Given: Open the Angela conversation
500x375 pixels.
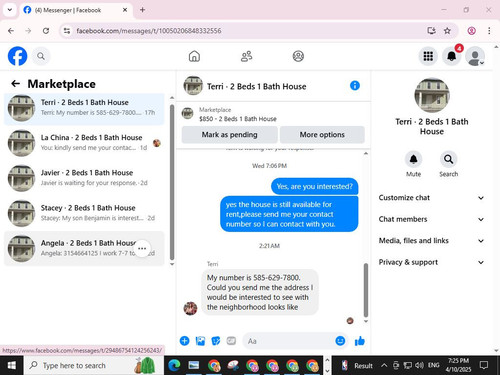Looking at the screenshot, I should point(84,248).
